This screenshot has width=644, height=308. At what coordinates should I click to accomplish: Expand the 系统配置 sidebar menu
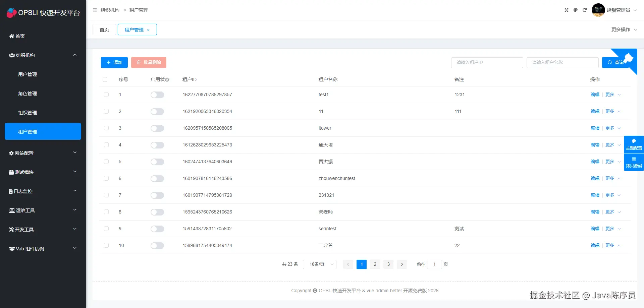[x=43, y=153]
